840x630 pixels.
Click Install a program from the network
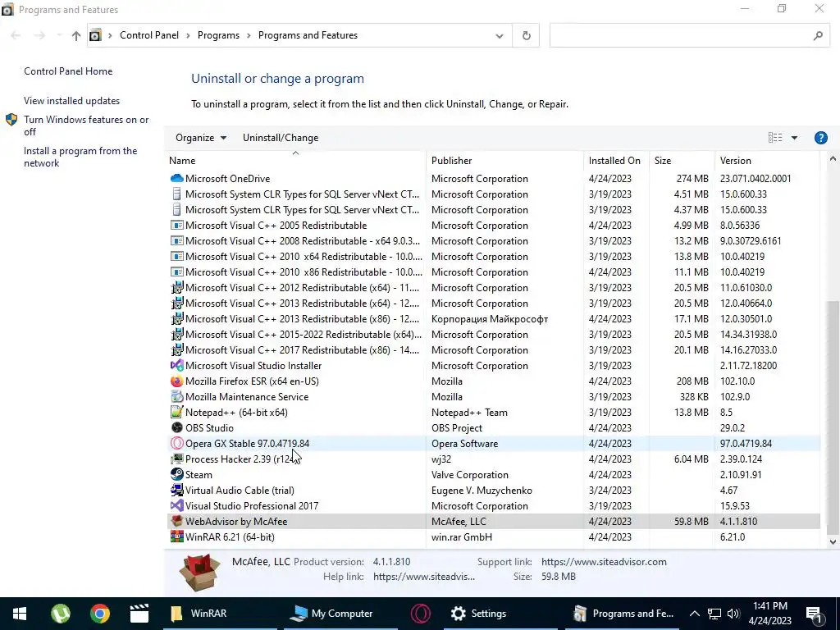80,157
